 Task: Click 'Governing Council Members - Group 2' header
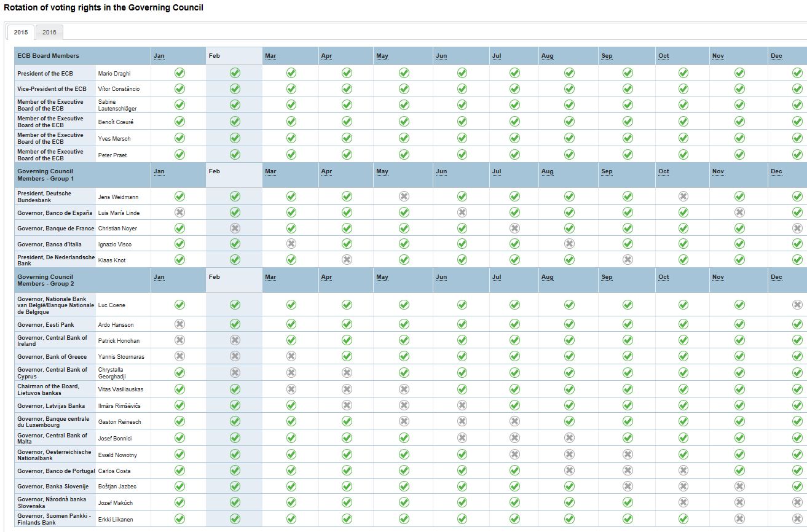coord(45,280)
